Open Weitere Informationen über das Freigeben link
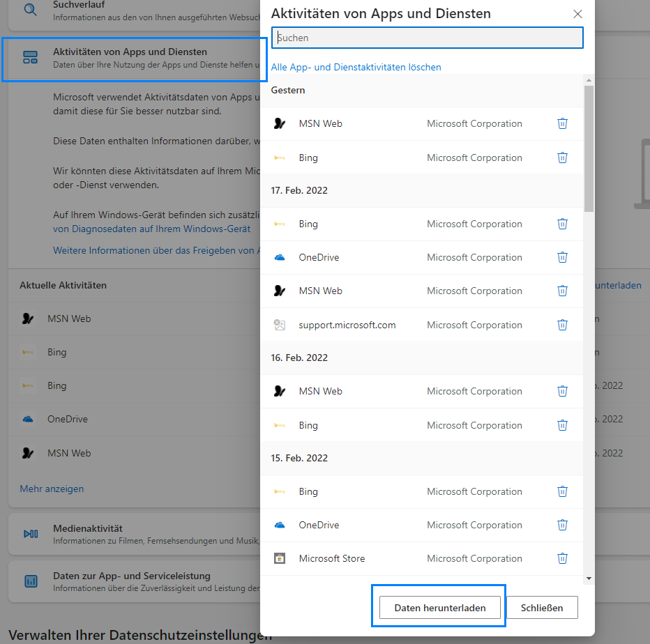This screenshot has height=644, width=650. tap(157, 250)
